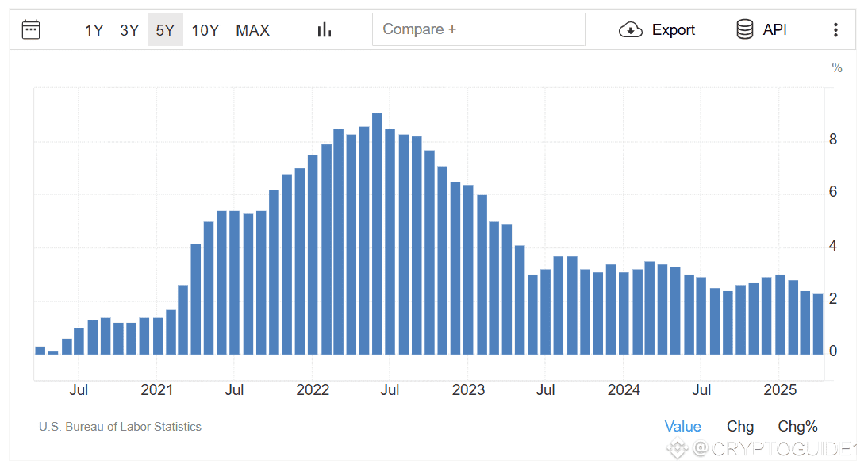Image resolution: width=868 pixels, height=468 pixels.
Task: Visit the U.S. Bureau of Labor Statistics link
Action: coord(120,427)
